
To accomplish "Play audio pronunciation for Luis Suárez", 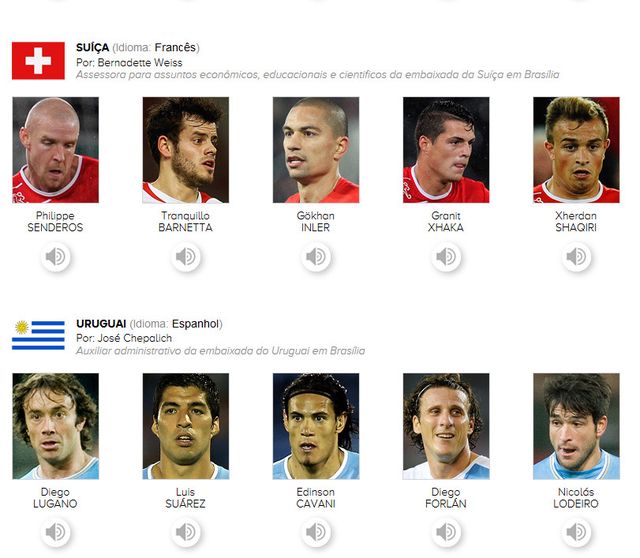I will coord(186,534).
